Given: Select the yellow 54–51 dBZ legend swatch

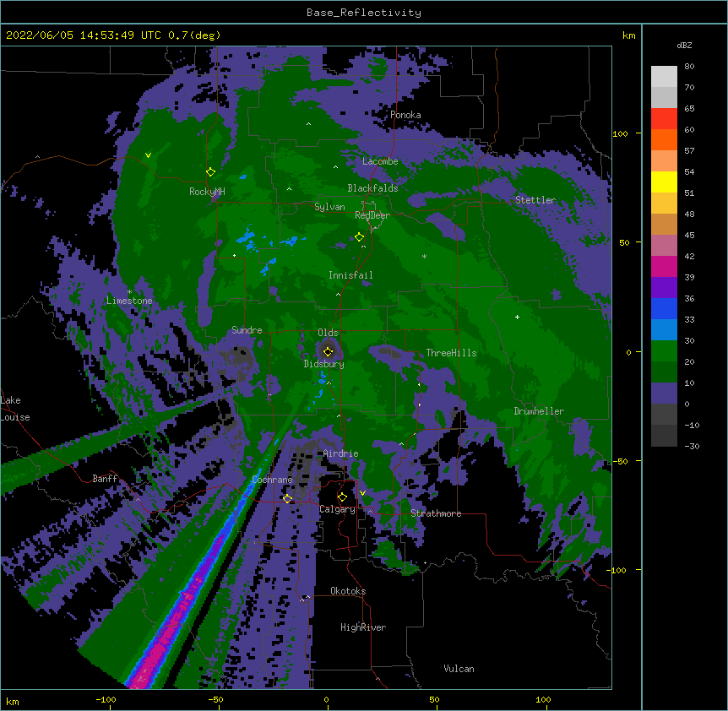Looking at the screenshot, I should tap(664, 182).
